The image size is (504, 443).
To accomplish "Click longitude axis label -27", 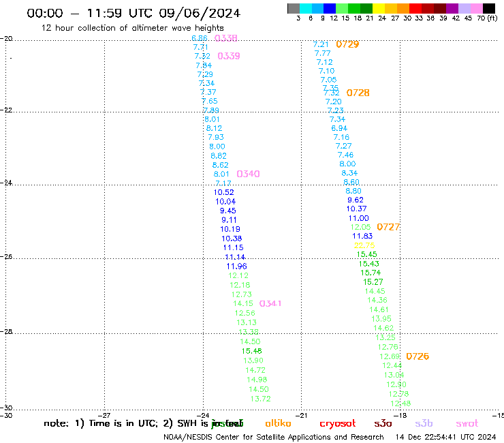I will [104, 415].
